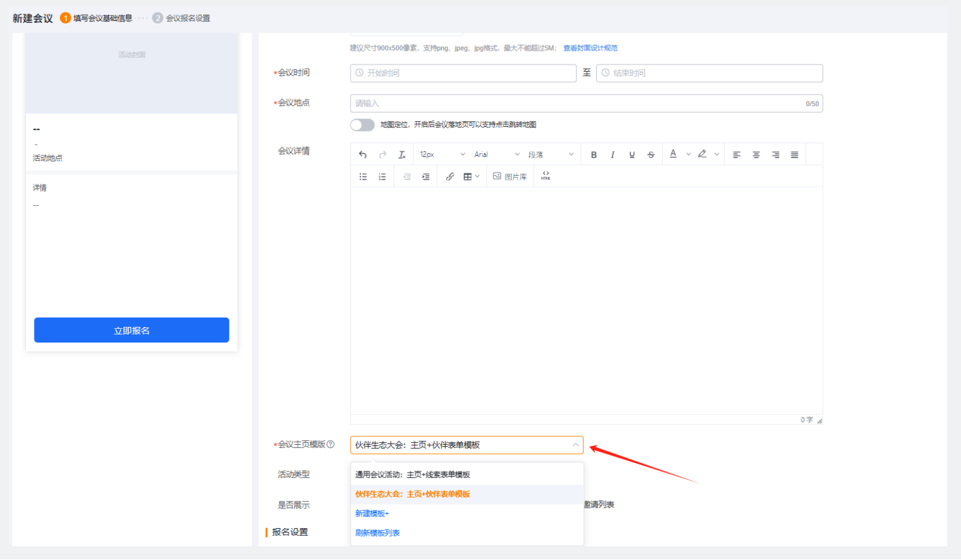The width and height of the screenshot is (961, 560).
Task: Open the 段落 paragraph style dropdown
Action: 551,154
